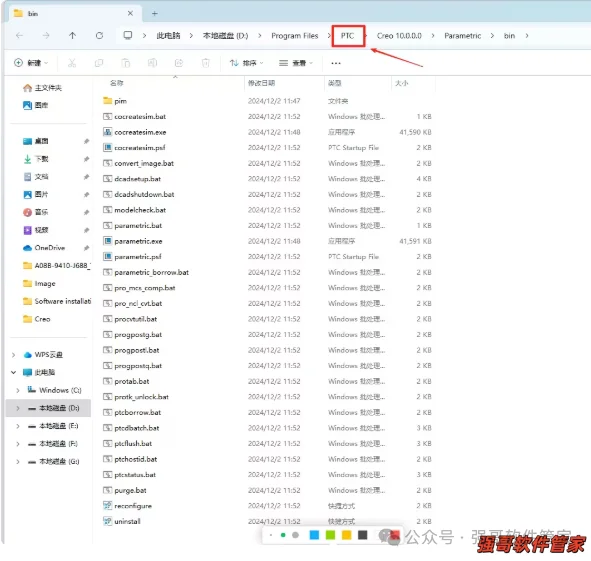Click the Rename icon in toolbar
This screenshot has width=591, height=561.
pos(152,63)
